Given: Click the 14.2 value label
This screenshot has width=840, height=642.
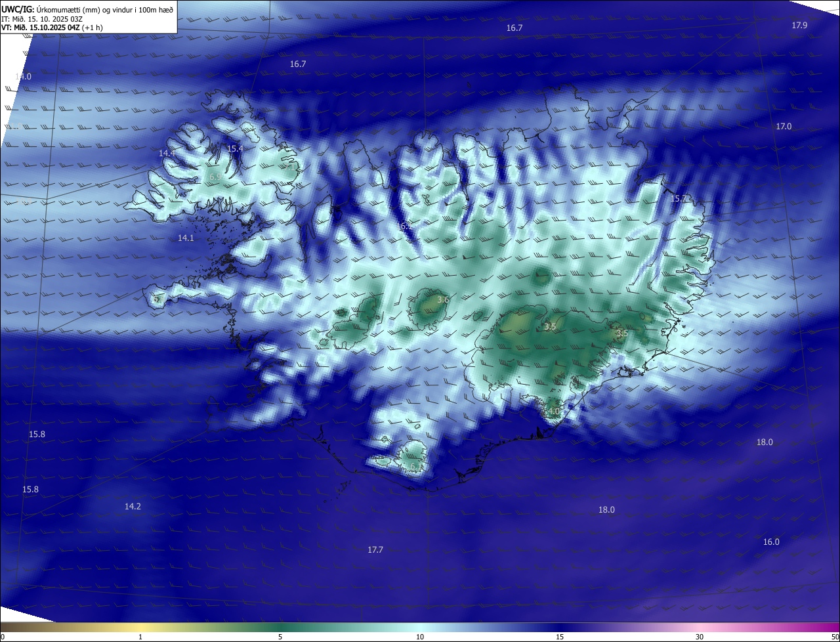Looking at the screenshot, I should point(133,506).
